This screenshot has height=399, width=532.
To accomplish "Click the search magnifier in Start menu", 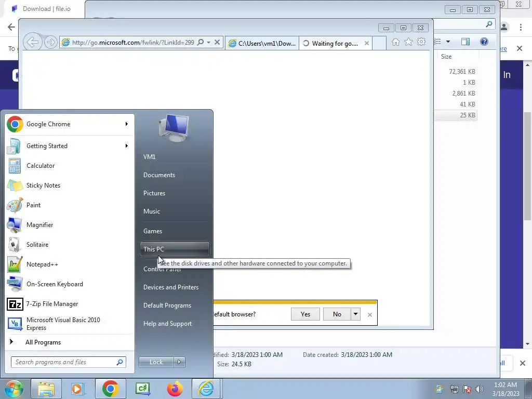I will 120,362.
